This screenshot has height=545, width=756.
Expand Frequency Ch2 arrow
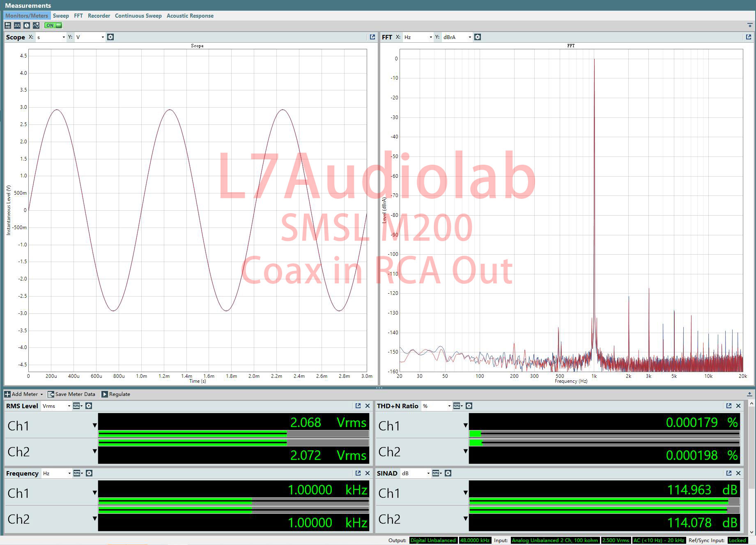coord(95,519)
